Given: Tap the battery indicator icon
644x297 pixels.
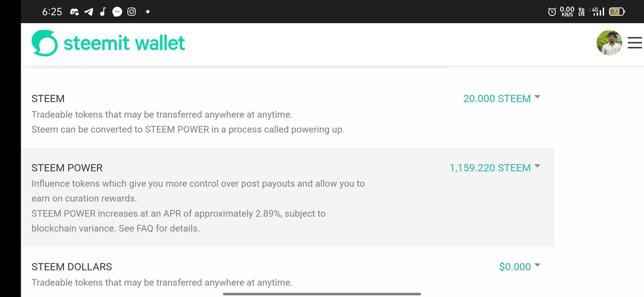Looking at the screenshot, I should [617, 12].
